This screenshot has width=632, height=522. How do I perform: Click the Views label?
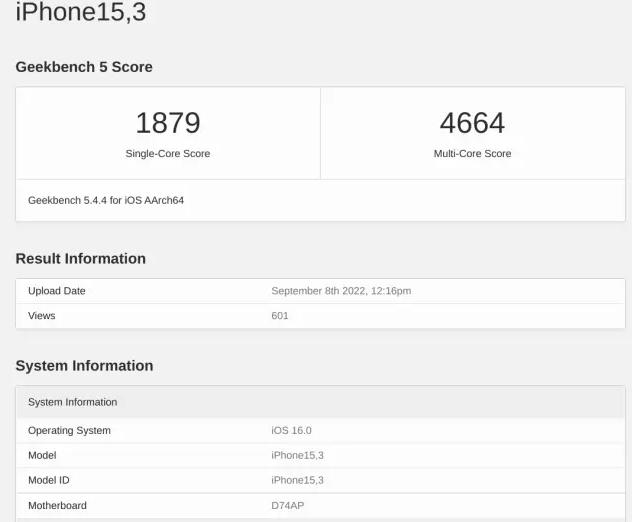(42, 316)
